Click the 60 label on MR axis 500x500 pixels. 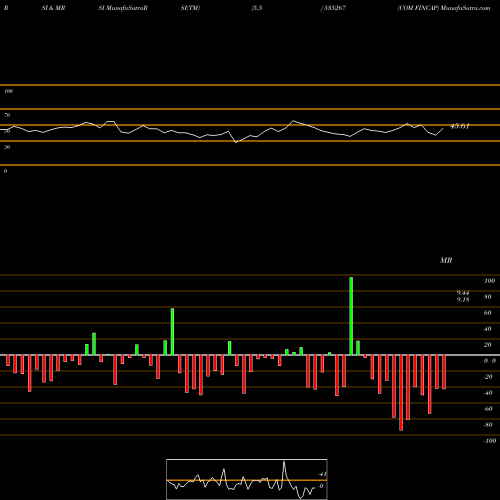(x=488, y=313)
